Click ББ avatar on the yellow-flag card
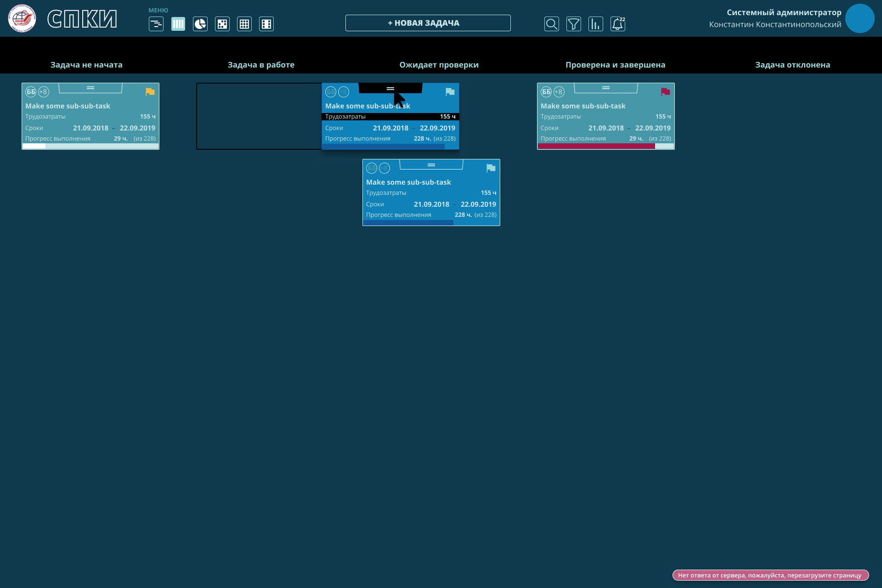882x588 pixels. pyautogui.click(x=31, y=92)
